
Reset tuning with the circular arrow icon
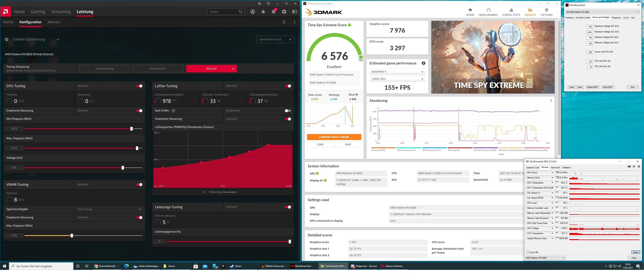tap(284, 22)
